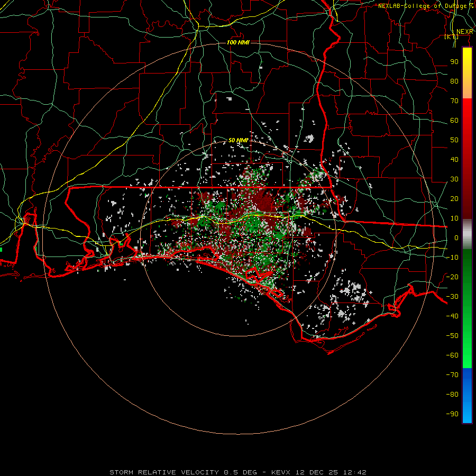Click the STORM RELATIVE VELOCITY caption text

pos(164,472)
